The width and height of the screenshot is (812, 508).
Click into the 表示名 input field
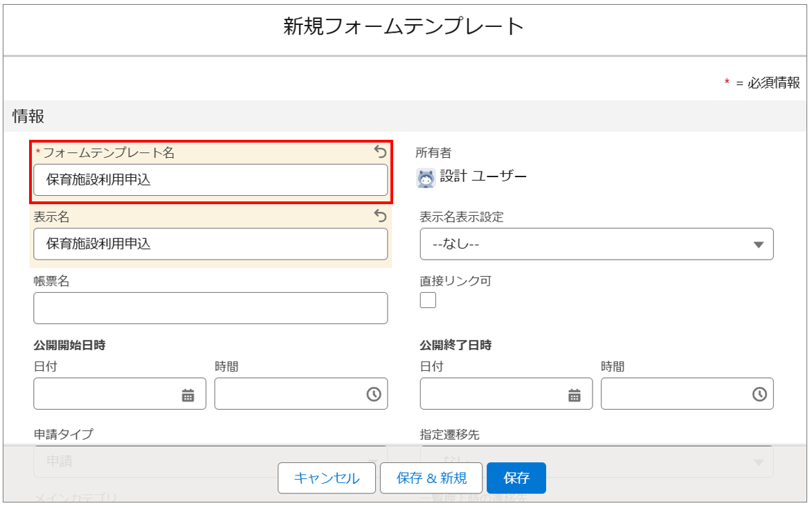pos(210,244)
